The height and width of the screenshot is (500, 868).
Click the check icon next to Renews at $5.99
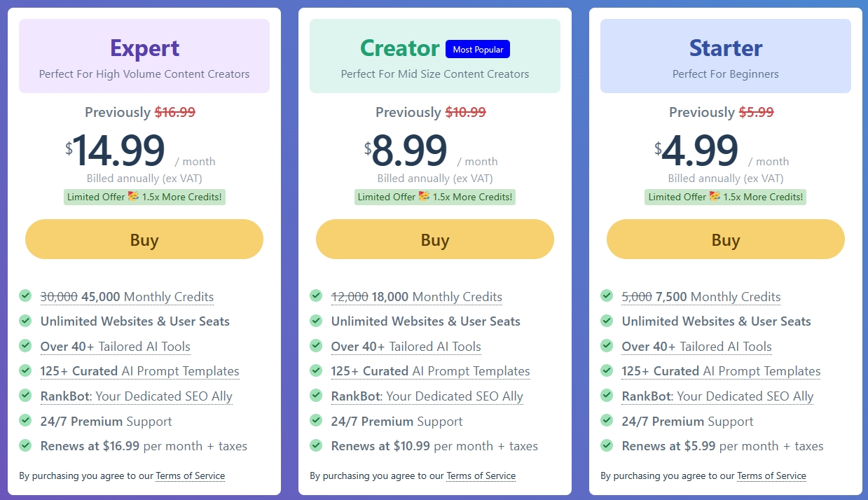607,445
